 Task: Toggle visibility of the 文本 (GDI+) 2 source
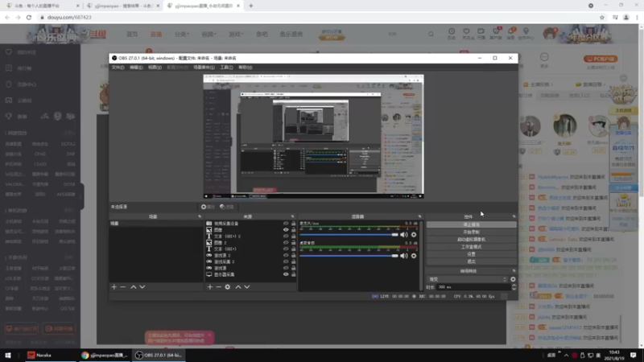pyautogui.click(x=286, y=237)
